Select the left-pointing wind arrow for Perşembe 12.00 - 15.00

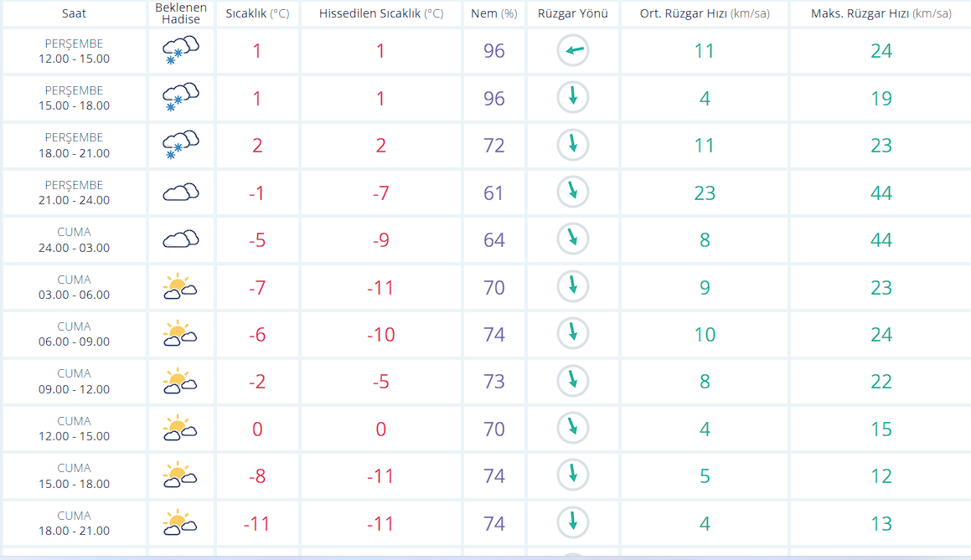pyautogui.click(x=573, y=51)
